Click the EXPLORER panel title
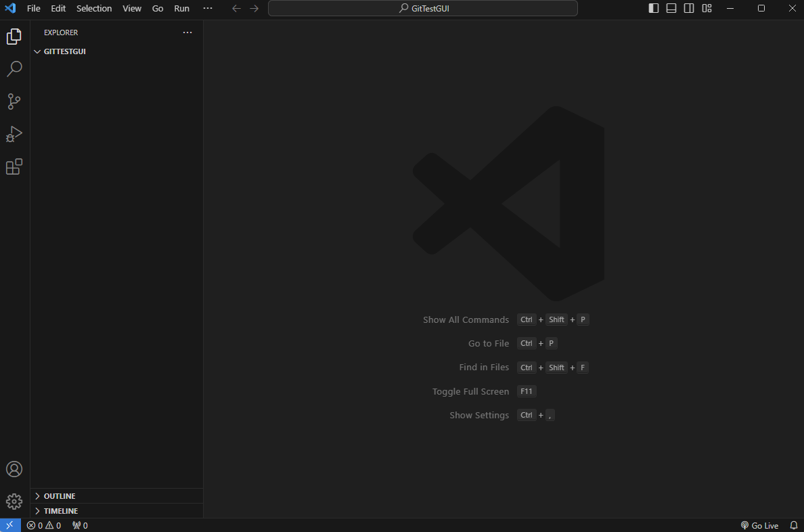The image size is (804, 532). click(61, 32)
